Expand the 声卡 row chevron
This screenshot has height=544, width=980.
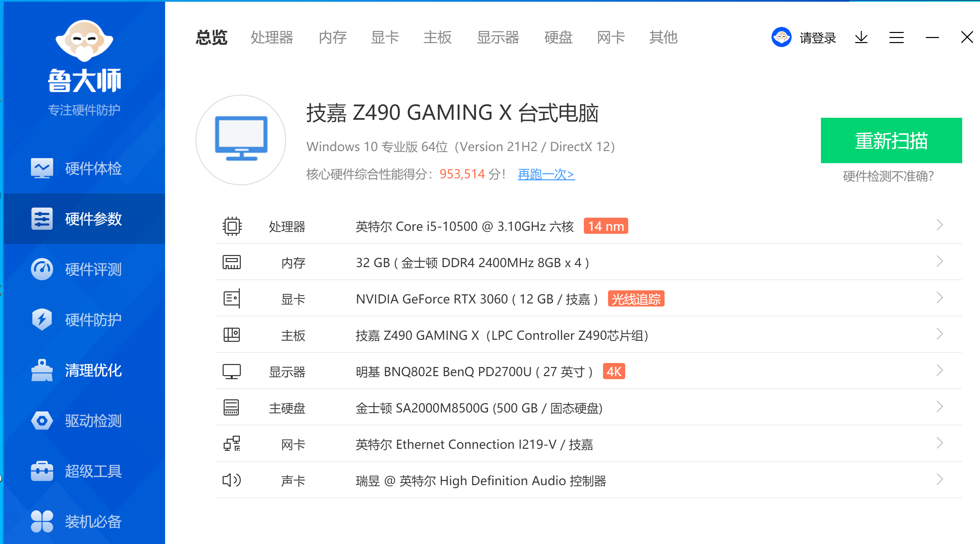(940, 479)
